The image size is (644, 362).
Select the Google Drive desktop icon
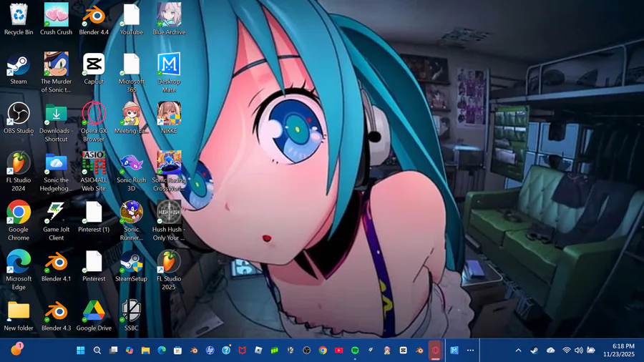[x=94, y=315]
